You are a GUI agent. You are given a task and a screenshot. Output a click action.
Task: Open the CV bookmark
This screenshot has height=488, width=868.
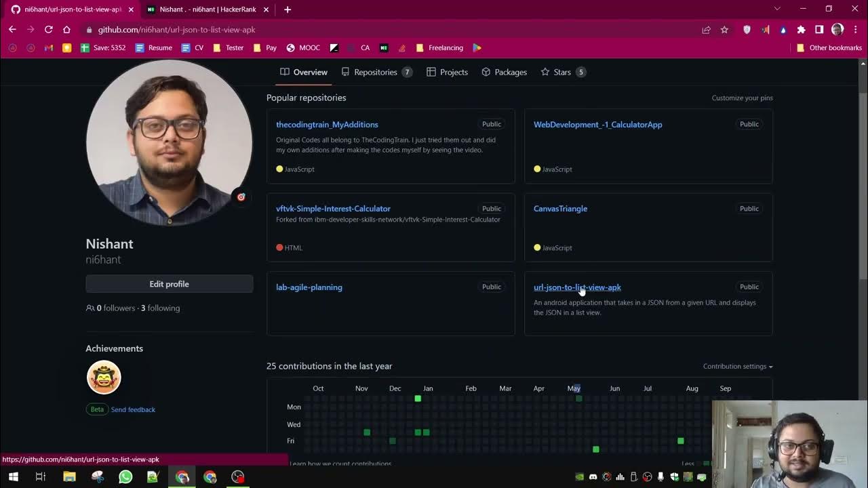click(193, 48)
